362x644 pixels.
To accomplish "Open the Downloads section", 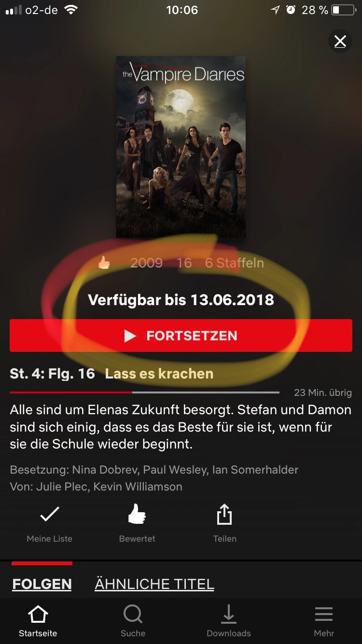I will point(229,621).
